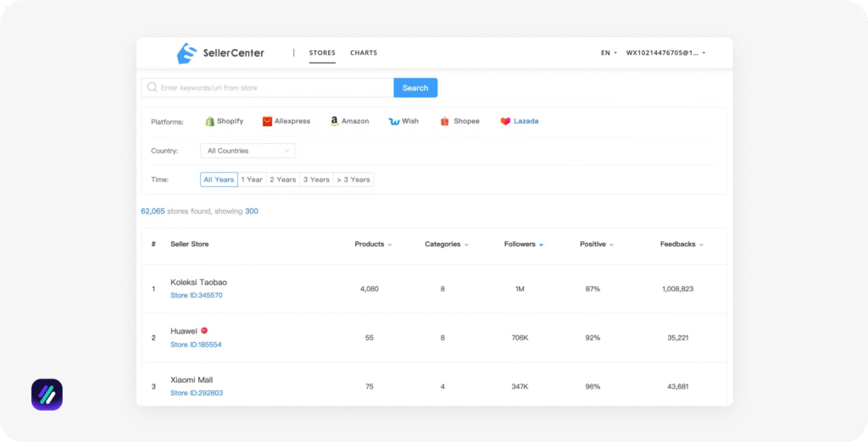868x442 pixels.
Task: Open Store ID:345570 link
Action: 196,296
